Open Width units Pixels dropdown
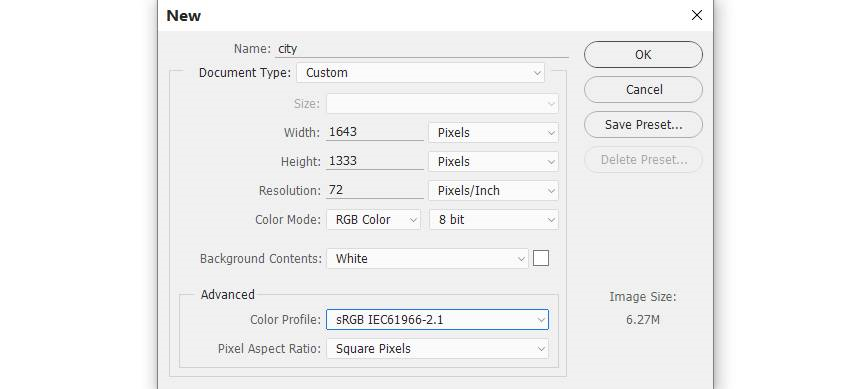 coord(493,133)
